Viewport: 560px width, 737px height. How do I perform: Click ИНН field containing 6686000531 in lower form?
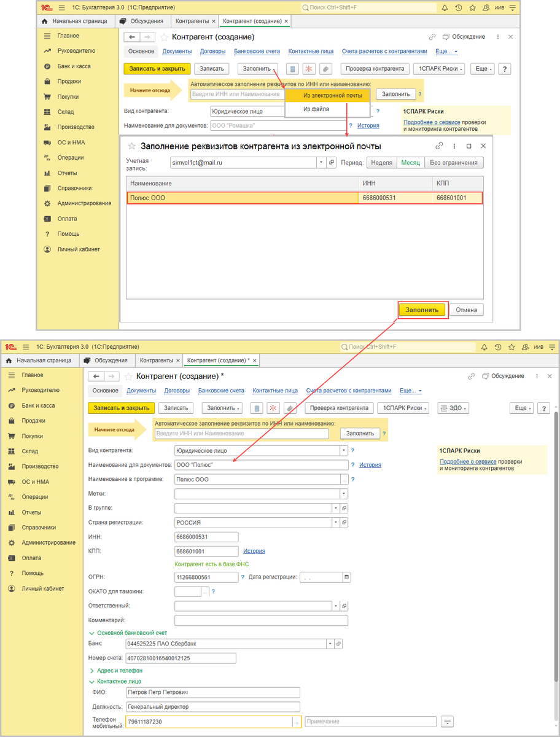(x=206, y=537)
